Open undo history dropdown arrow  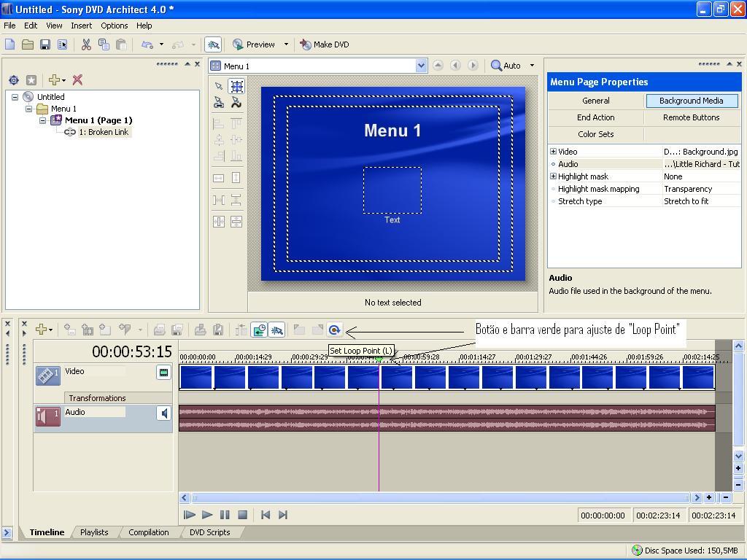click(x=161, y=44)
